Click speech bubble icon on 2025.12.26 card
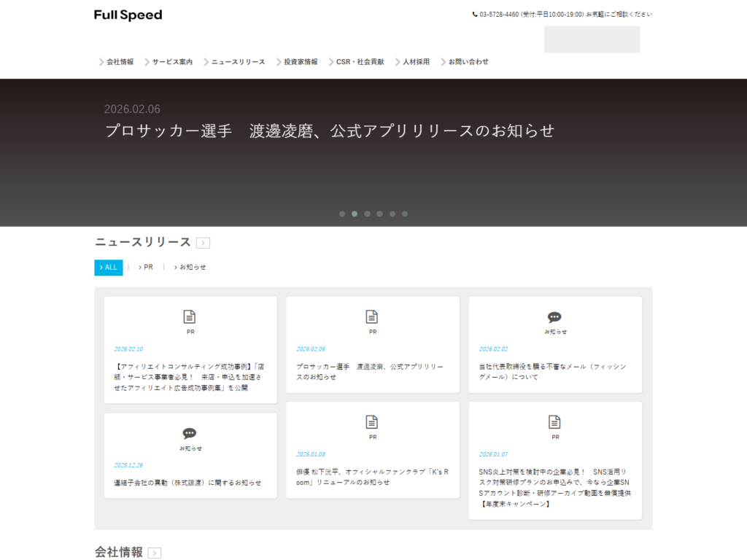 tap(190, 434)
